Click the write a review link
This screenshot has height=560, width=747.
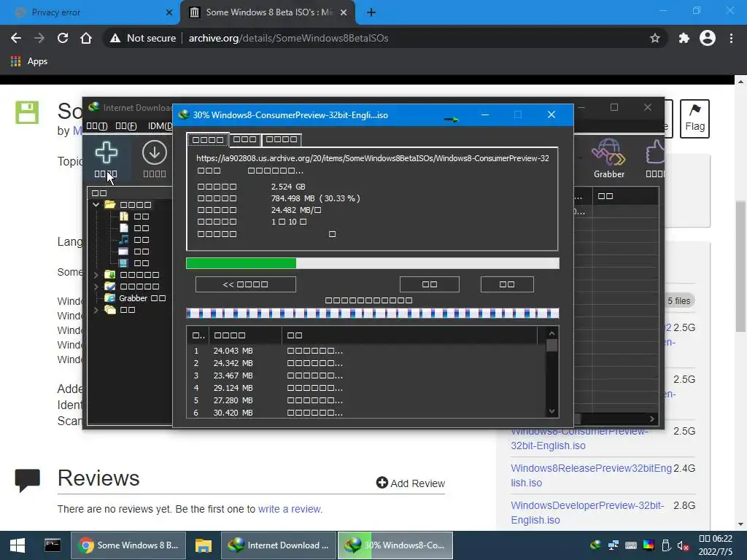click(x=289, y=509)
